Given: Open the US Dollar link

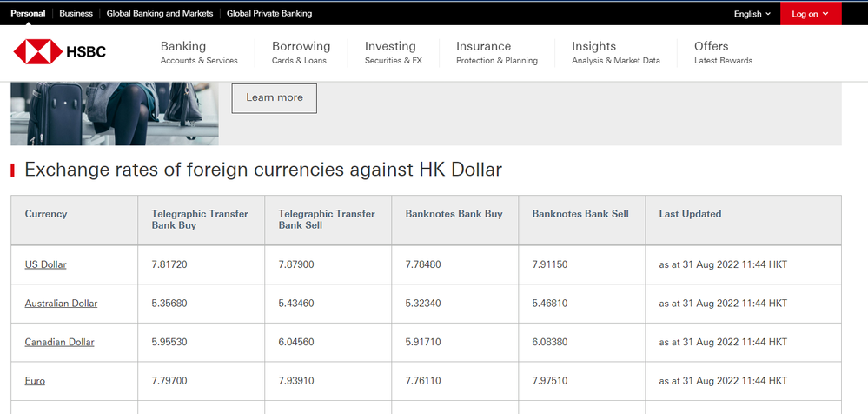Looking at the screenshot, I should 45,265.
